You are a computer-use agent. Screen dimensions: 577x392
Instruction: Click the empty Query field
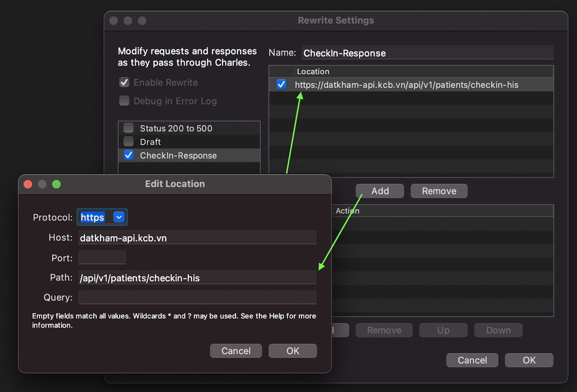[x=197, y=298]
